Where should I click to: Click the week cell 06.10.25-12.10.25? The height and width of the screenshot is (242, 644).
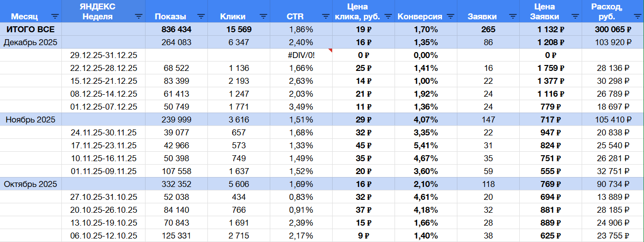104,236
